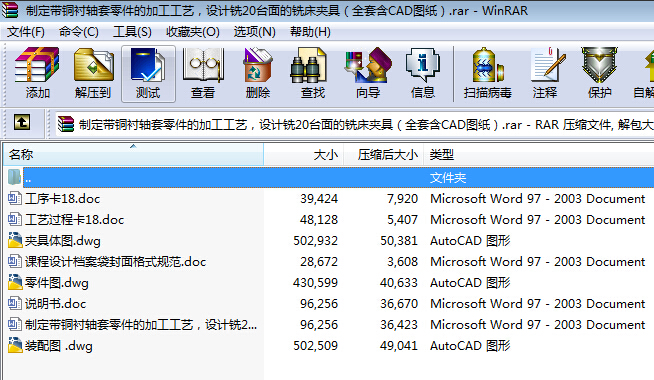Select the file 夹具体图.dwg
Image resolution: width=654 pixels, height=380 pixels.
[63, 241]
